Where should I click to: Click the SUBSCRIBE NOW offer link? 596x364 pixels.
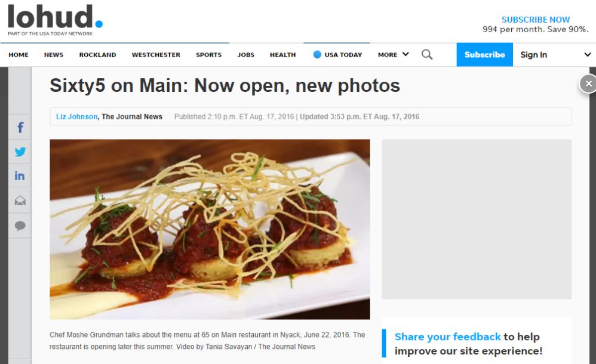[536, 20]
